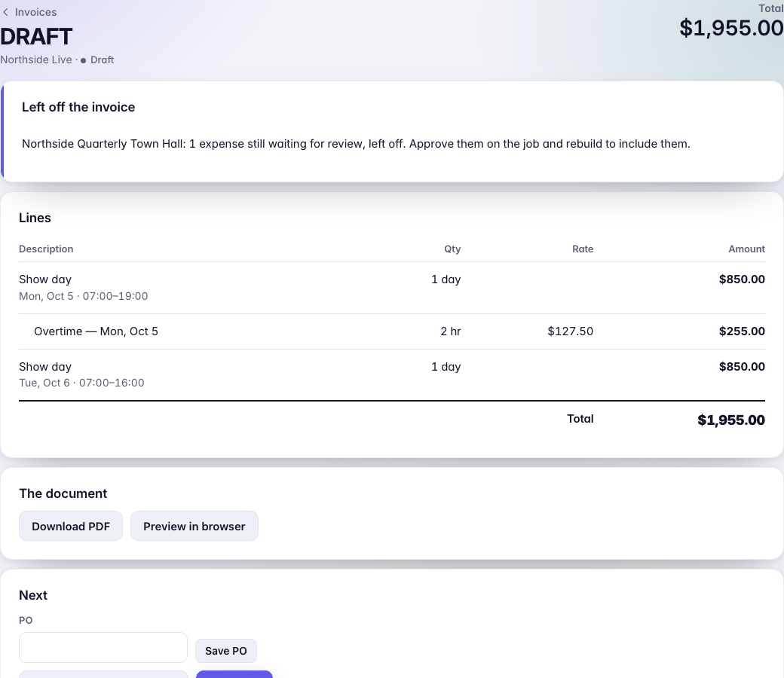
Task: Click 'The document' section heading
Action: click(63, 493)
